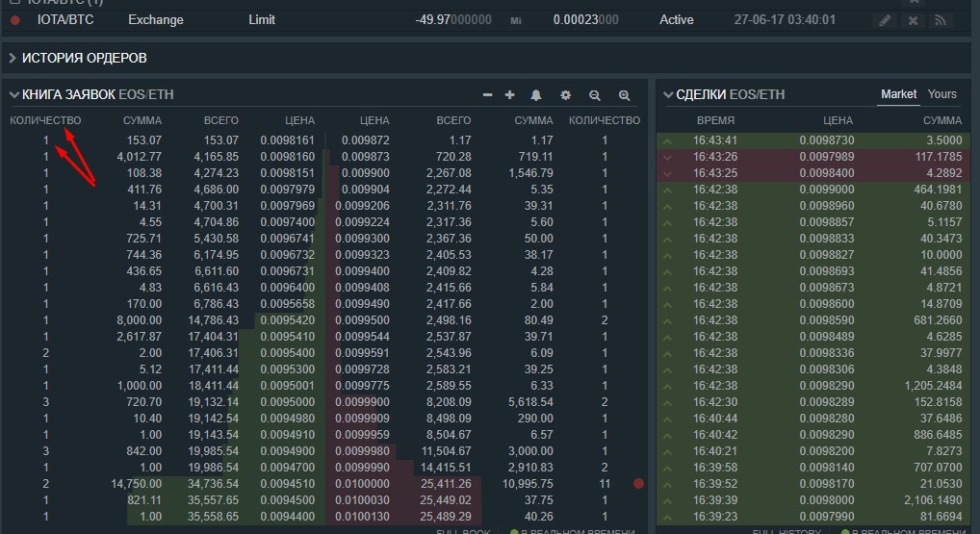980x534 pixels.
Task: Zoom out the order book depth bars
Action: pos(594,95)
